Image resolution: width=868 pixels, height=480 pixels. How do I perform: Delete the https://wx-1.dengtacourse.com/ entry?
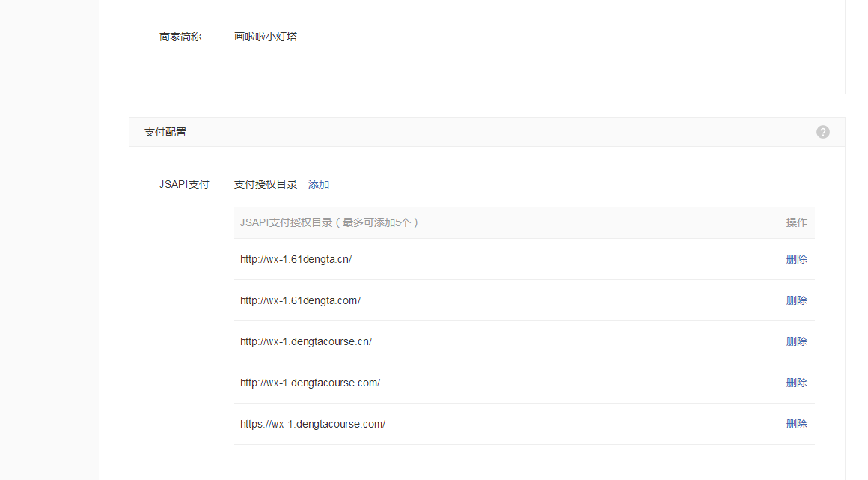(x=797, y=424)
